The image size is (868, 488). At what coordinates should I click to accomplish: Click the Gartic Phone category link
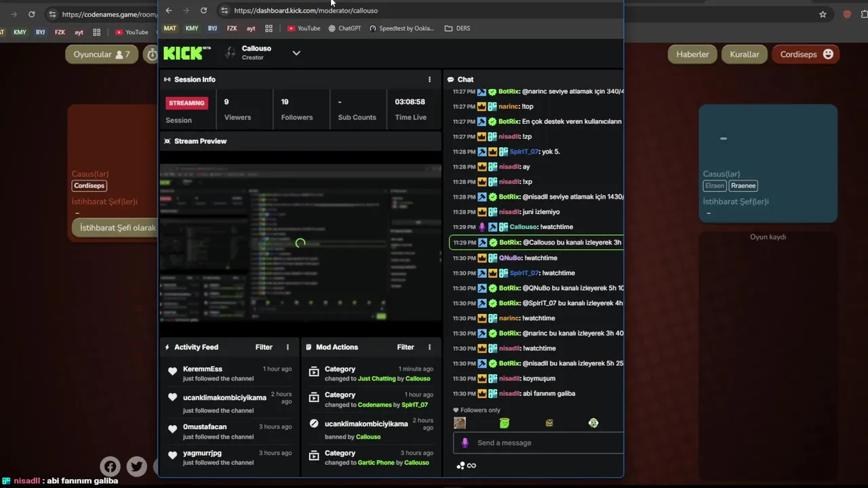pyautogui.click(x=376, y=462)
